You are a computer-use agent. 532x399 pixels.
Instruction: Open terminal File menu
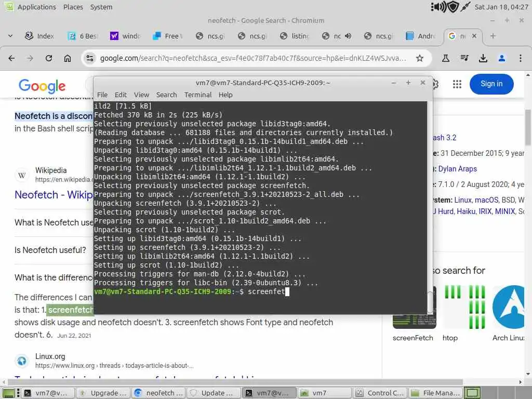coord(102,95)
